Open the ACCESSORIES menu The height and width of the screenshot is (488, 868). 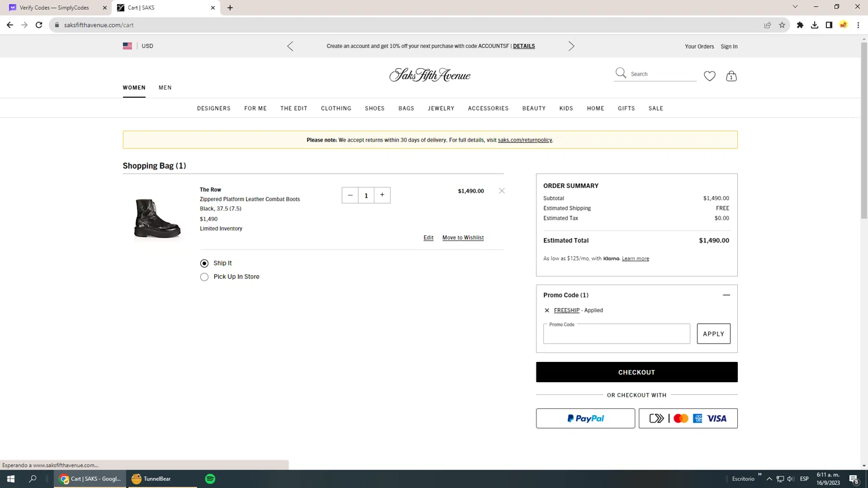pyautogui.click(x=488, y=108)
